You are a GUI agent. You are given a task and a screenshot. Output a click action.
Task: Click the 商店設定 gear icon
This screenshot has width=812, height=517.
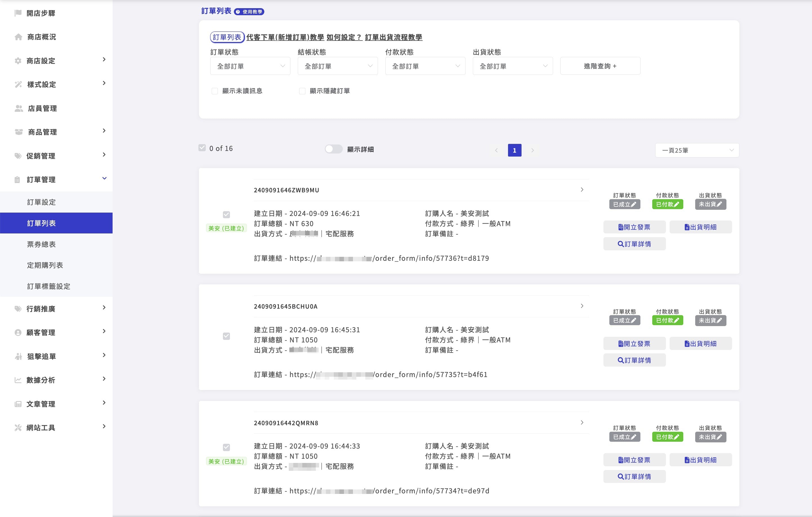click(18, 61)
